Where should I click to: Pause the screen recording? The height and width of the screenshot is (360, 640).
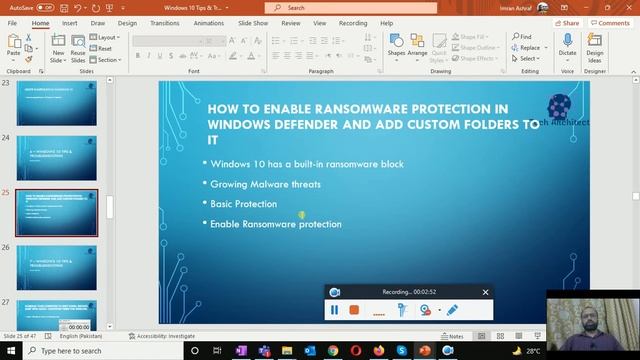334,310
